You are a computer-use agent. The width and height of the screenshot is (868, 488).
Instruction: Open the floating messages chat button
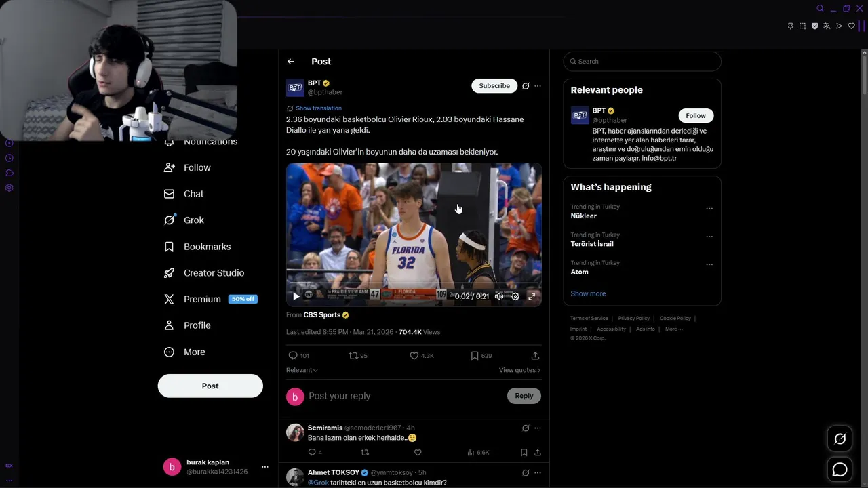click(840, 469)
